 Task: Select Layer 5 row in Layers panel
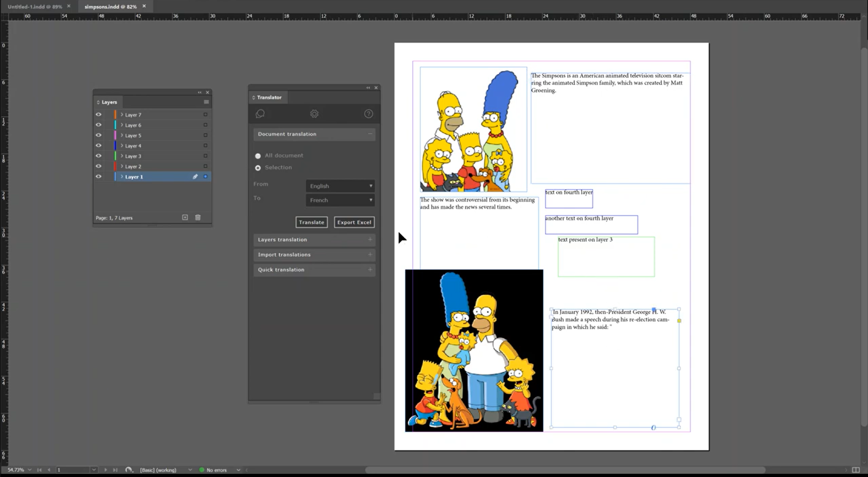[152, 136]
